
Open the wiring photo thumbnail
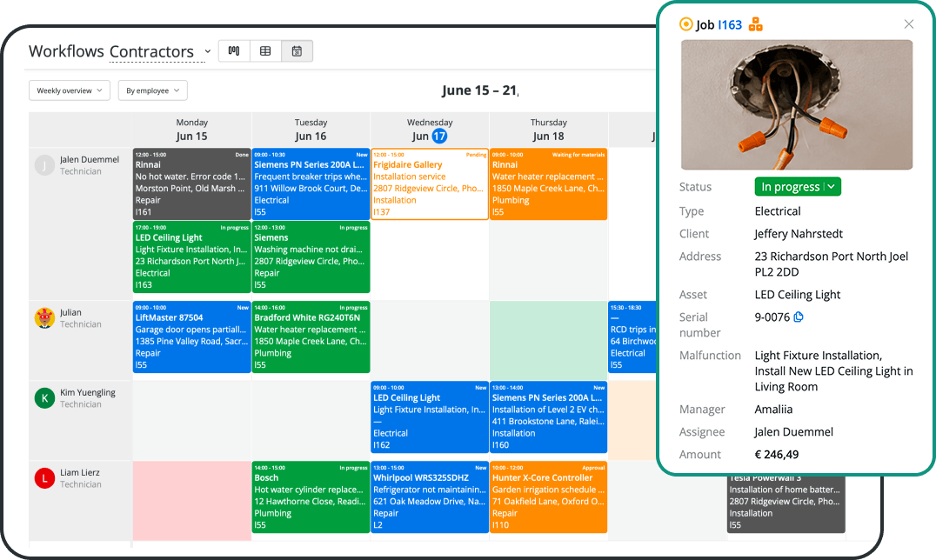pos(796,105)
